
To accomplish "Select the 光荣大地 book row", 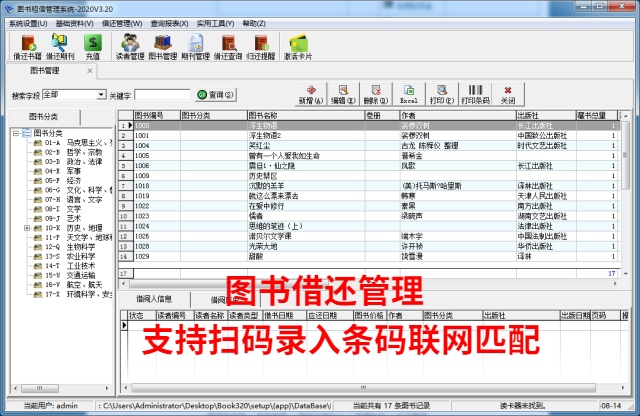I will coord(369,246).
